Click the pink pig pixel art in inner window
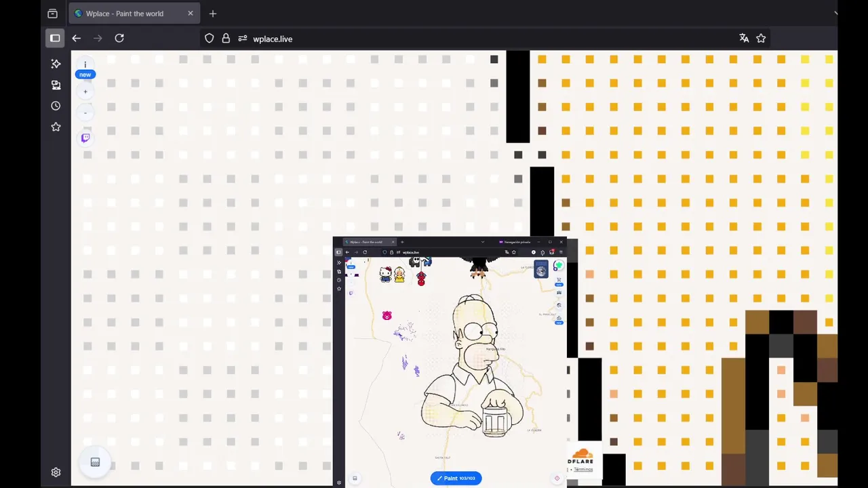This screenshot has height=488, width=868. coord(387,316)
